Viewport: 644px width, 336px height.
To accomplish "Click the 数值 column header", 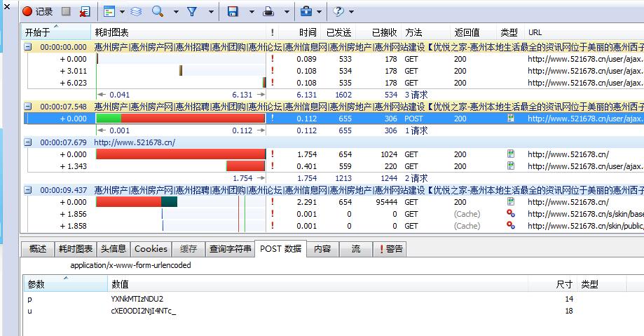I will (x=317, y=284).
